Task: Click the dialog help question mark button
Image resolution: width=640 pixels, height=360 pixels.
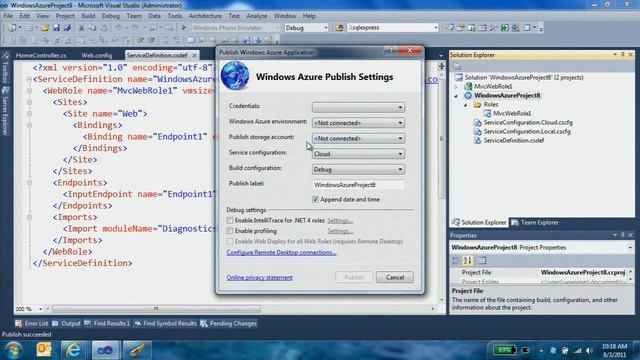Action: click(391, 51)
